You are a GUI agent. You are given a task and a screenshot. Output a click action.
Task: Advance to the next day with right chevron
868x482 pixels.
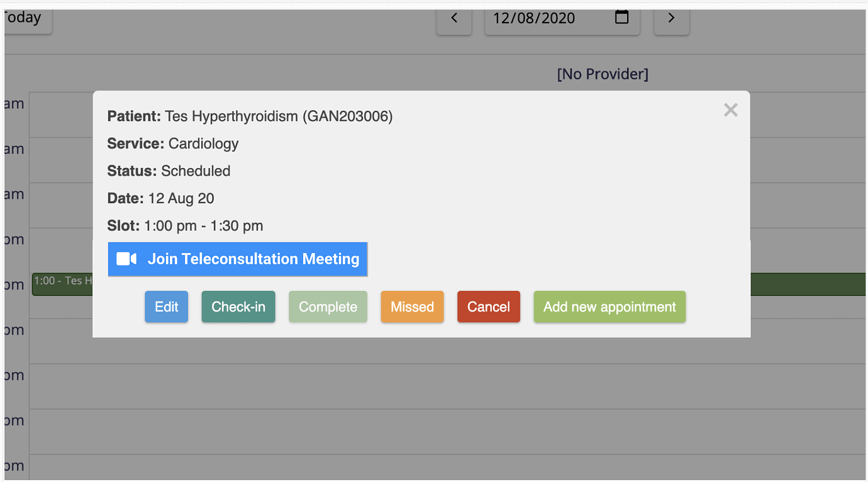tap(671, 18)
